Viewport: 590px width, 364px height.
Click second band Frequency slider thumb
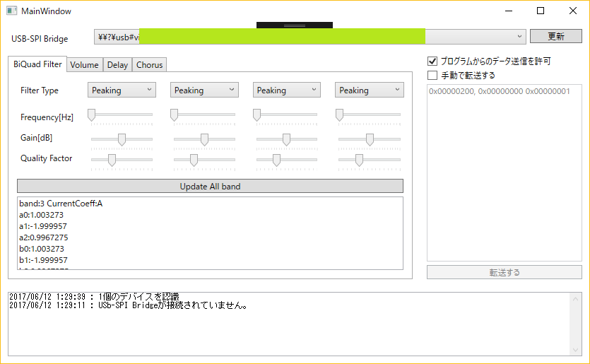click(174, 115)
